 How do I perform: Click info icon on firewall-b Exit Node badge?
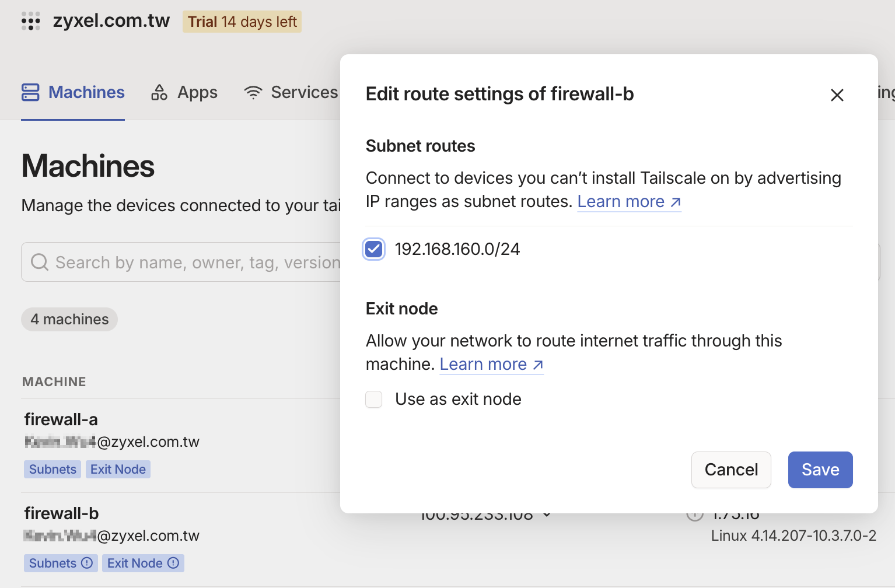pos(173,563)
